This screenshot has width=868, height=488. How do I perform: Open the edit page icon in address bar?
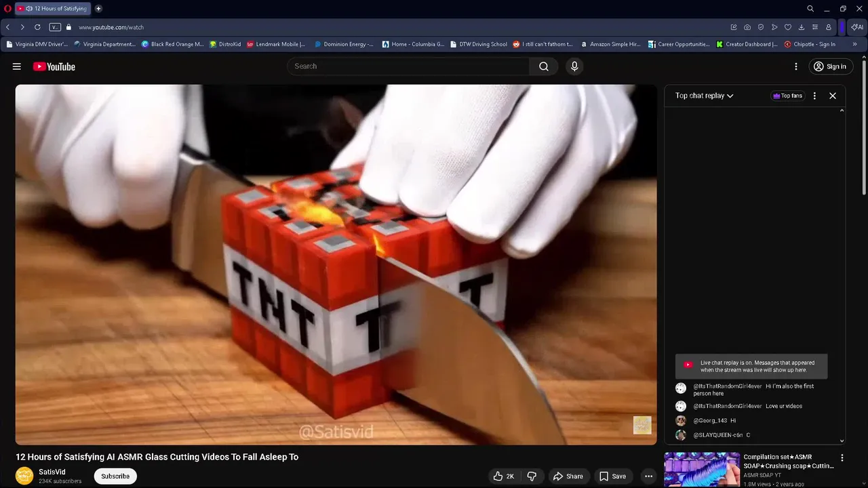coord(734,27)
